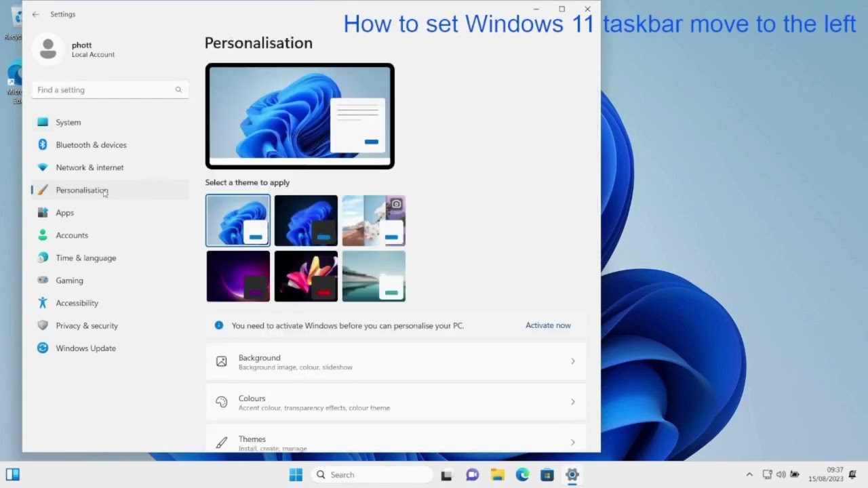Go to Network & internet page
The height and width of the screenshot is (488, 868).
point(110,167)
